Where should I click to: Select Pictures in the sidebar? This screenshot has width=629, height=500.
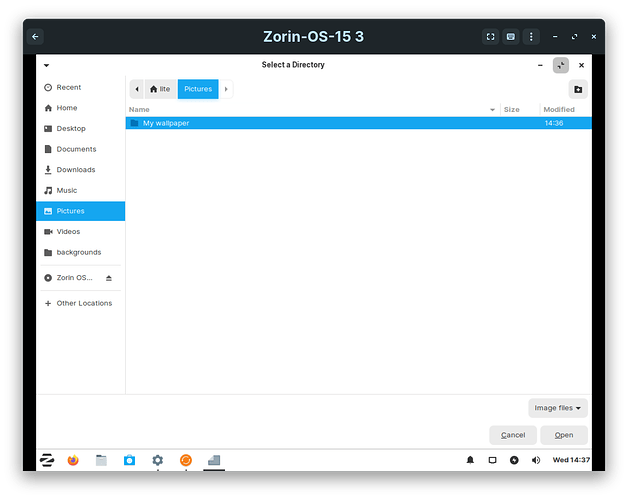click(81, 211)
